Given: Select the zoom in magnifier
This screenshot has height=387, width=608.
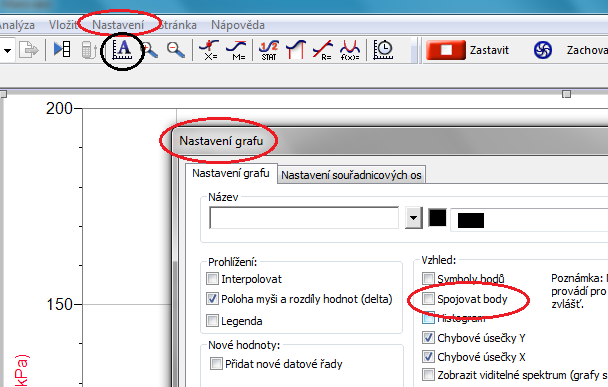Looking at the screenshot, I should (150, 50).
